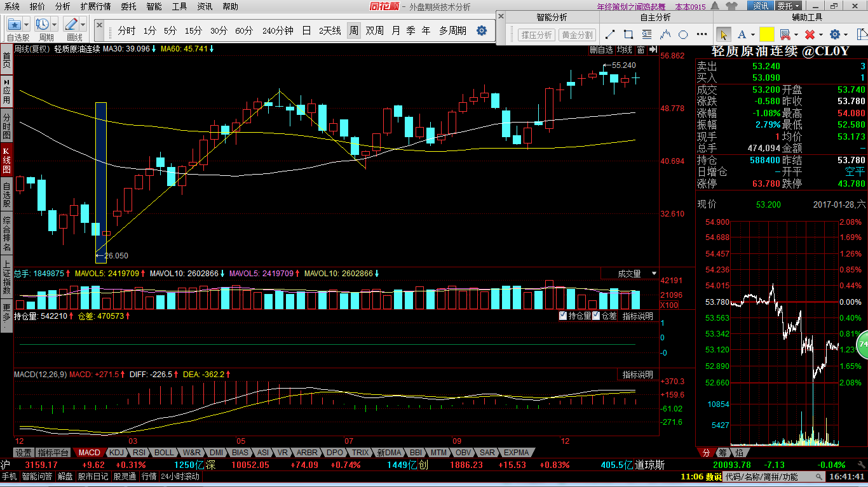Open period toolbar settings gear
Screen dimensions: 868x487
tap(482, 30)
